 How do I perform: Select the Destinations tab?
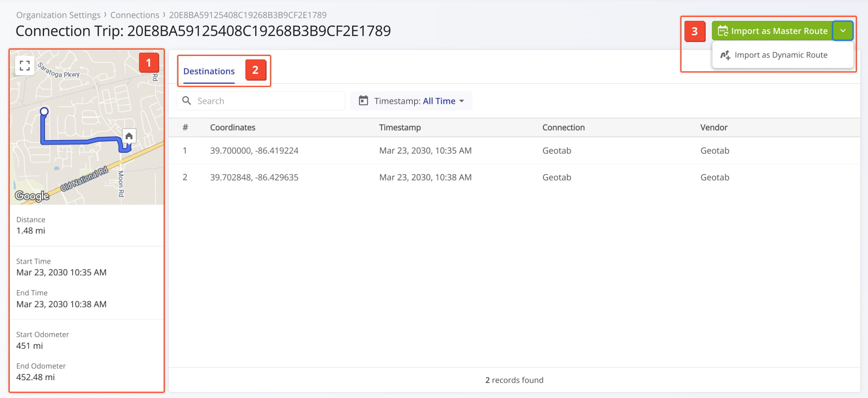click(x=209, y=71)
